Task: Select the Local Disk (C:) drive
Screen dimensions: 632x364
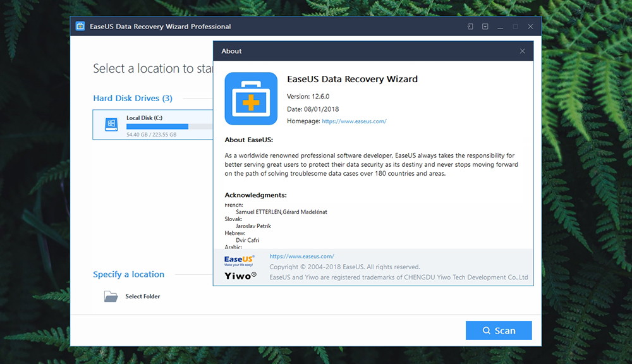Action: pyautogui.click(x=153, y=124)
